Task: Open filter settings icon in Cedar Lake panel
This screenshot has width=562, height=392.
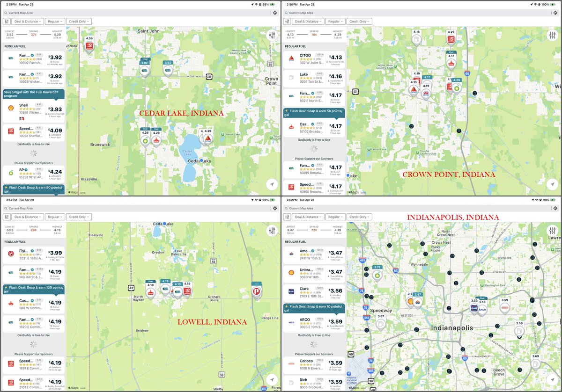Action: click(7, 21)
